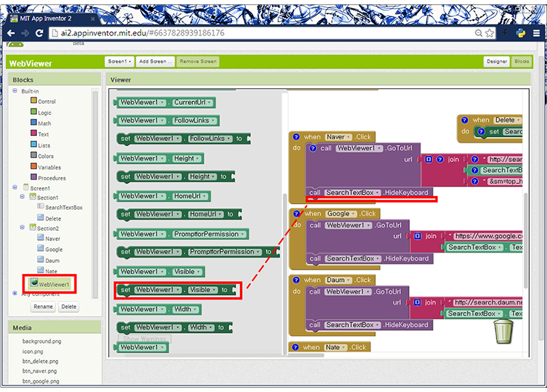Click the Add Screen button
Viewport: 547px width, 392px height.
[155, 61]
